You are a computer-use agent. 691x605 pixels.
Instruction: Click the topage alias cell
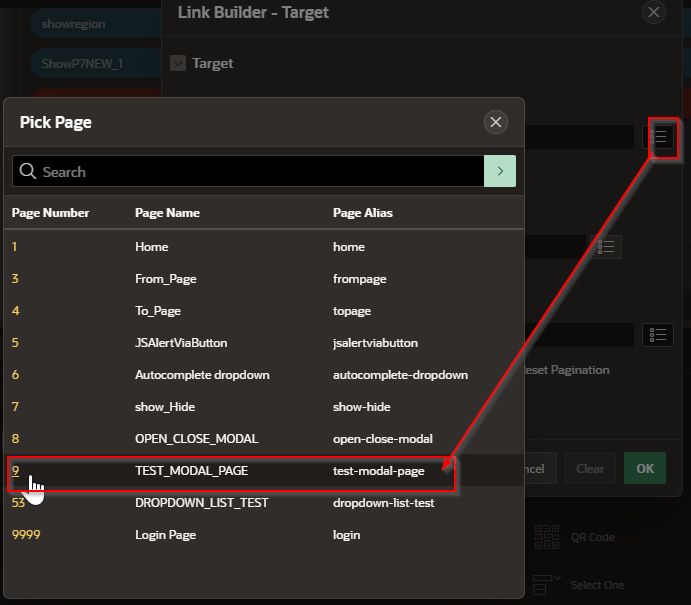[x=352, y=311]
